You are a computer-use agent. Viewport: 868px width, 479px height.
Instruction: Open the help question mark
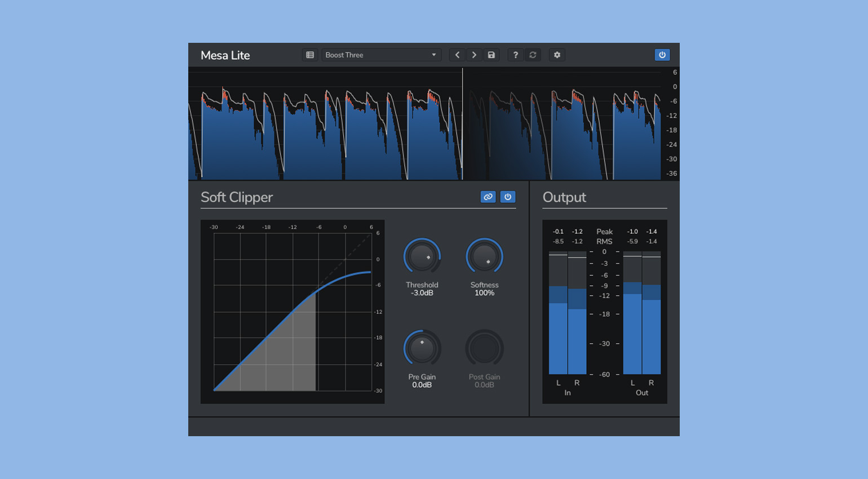point(515,55)
